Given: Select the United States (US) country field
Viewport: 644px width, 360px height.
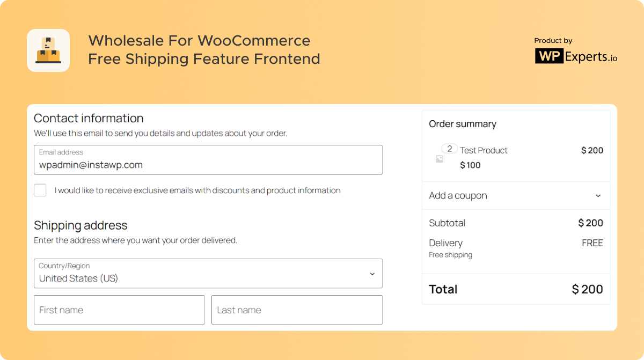Looking at the screenshot, I should pyautogui.click(x=208, y=274).
